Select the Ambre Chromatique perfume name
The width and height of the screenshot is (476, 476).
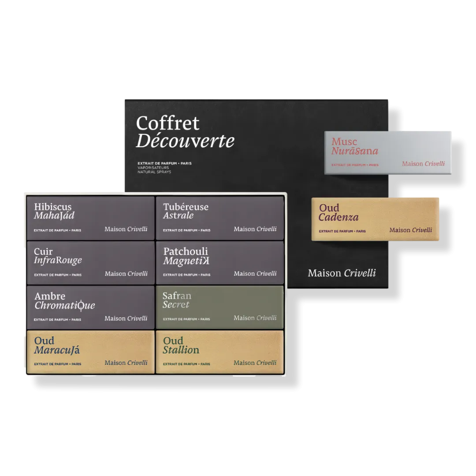pyautogui.click(x=64, y=301)
